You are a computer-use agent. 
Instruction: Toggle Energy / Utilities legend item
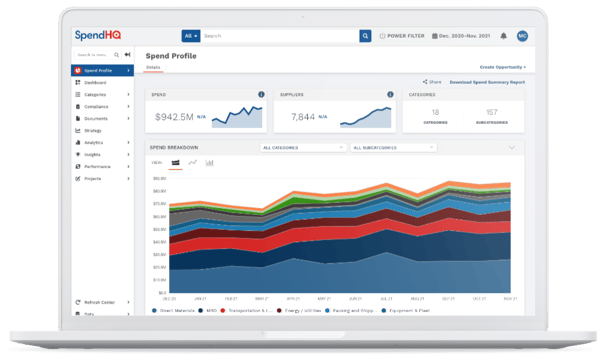tap(299, 311)
